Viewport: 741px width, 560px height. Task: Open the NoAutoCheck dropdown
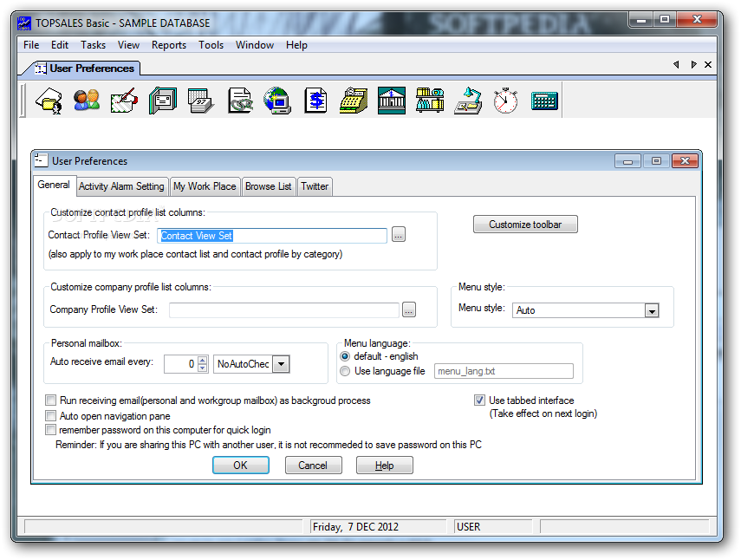click(x=281, y=364)
